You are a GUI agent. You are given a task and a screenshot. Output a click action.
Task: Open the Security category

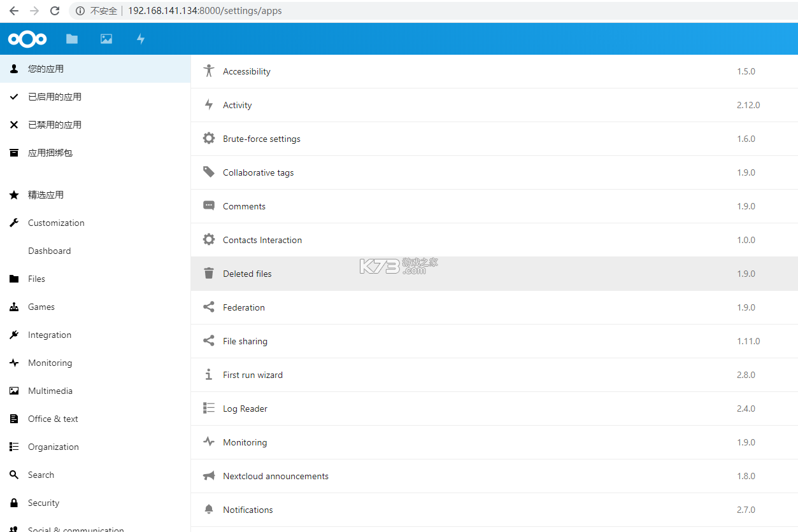[96, 503]
